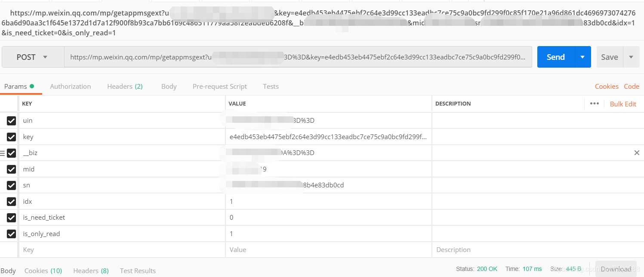Click the idx value cell showing 1

329,202
